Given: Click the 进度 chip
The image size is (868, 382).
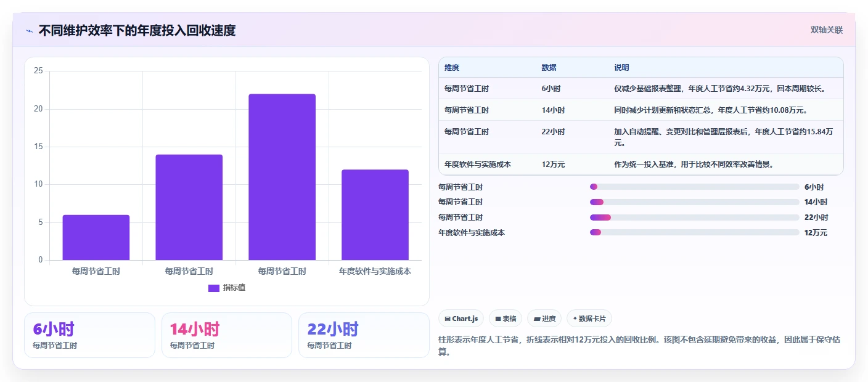Looking at the screenshot, I should 544,319.
